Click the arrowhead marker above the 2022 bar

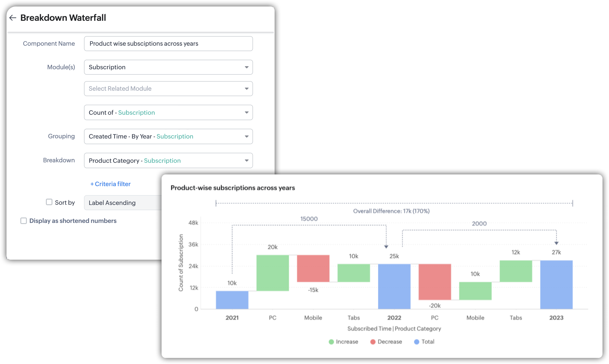(x=386, y=247)
